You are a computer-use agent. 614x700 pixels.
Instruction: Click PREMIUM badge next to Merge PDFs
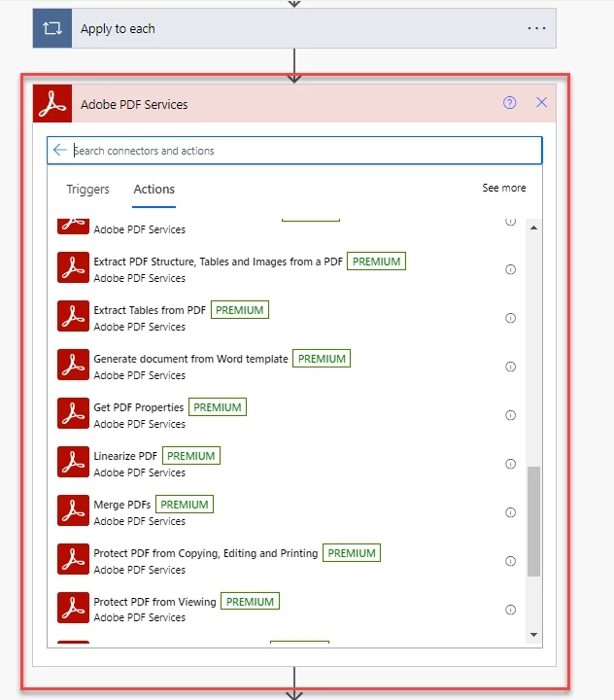pyautogui.click(x=185, y=505)
